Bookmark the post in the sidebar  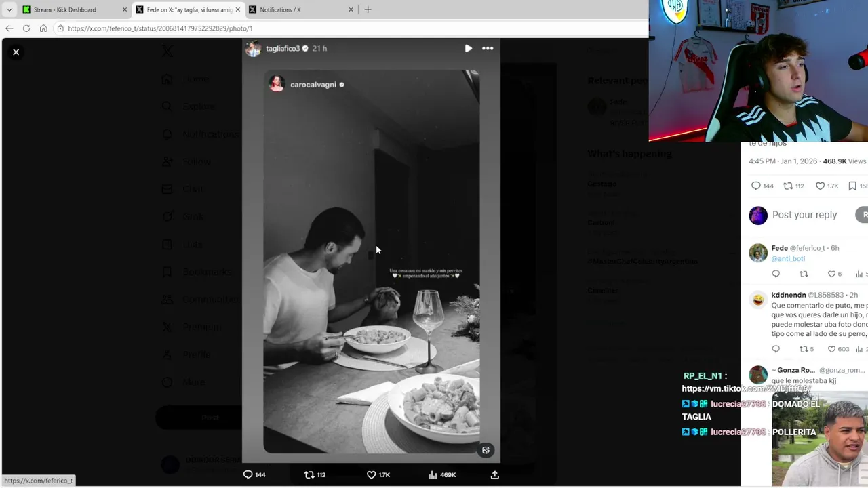pos(852,186)
